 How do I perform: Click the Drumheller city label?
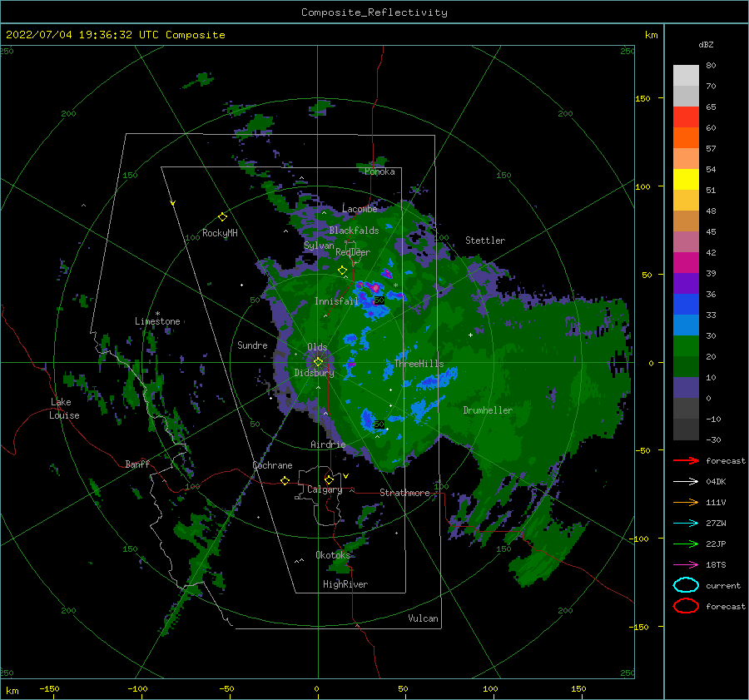[x=488, y=410]
